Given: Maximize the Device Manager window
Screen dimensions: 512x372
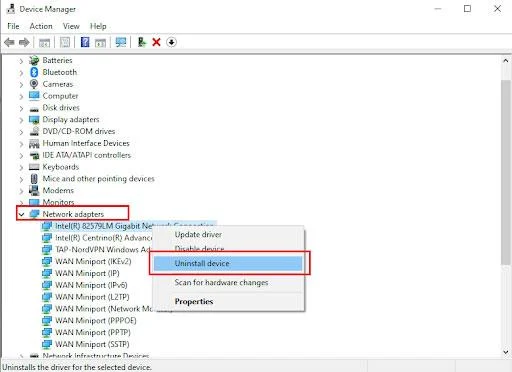Looking at the screenshot, I should [467, 9].
